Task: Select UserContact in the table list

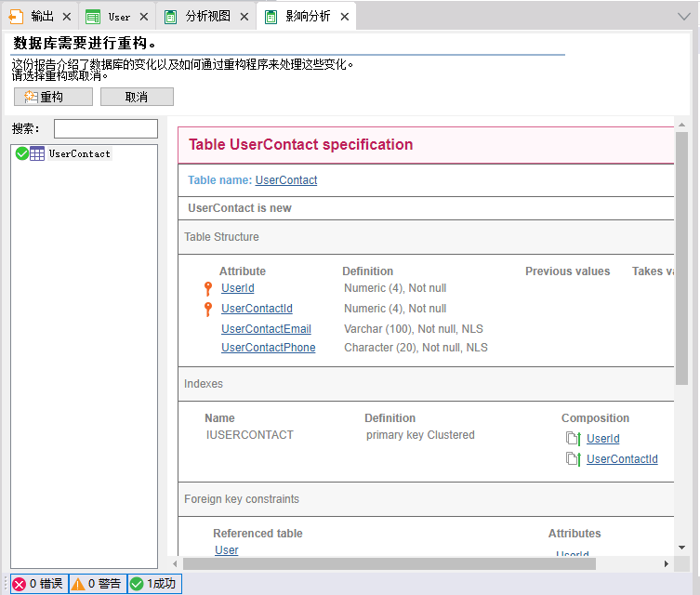Action: point(79,153)
